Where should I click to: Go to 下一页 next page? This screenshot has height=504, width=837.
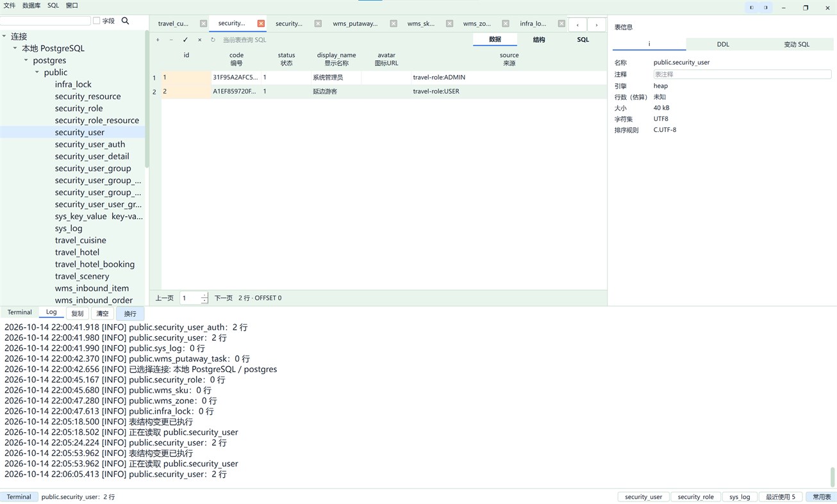[223, 298]
